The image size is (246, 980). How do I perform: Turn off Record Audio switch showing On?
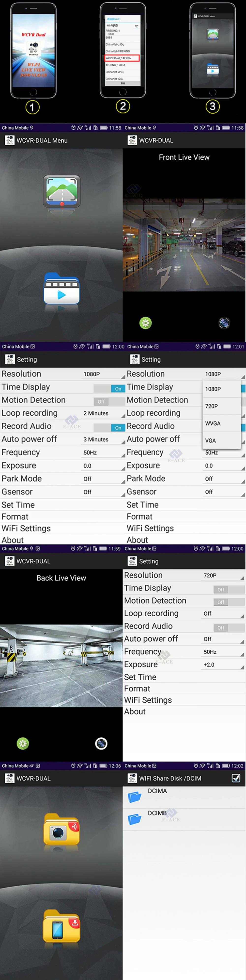pyautogui.click(x=109, y=428)
